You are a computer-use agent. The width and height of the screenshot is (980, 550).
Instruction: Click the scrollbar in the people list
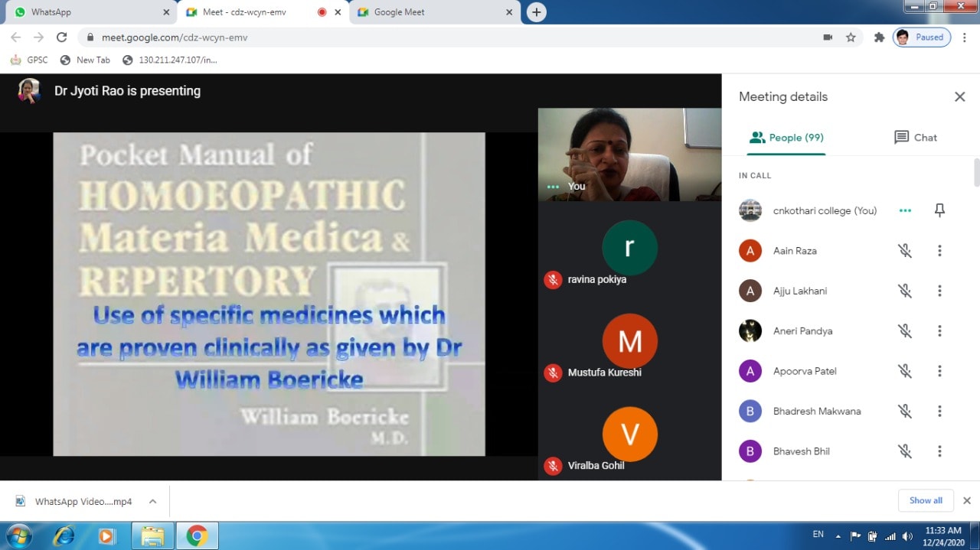[976, 173]
